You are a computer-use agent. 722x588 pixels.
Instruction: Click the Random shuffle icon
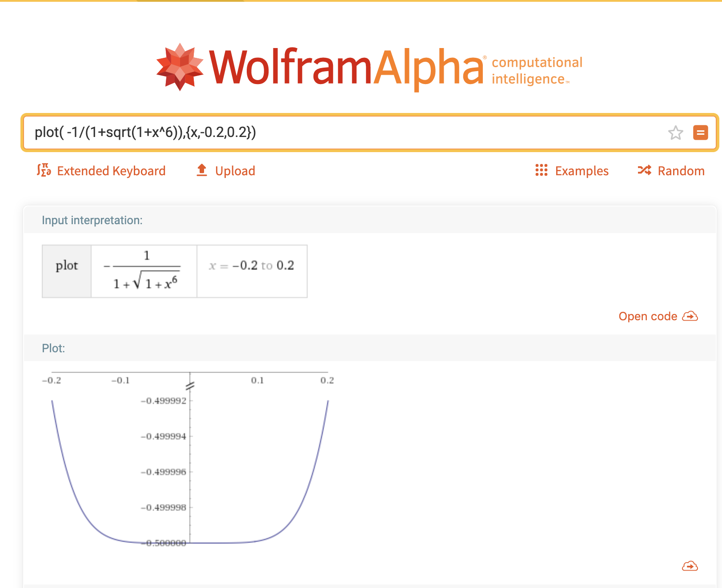point(644,170)
